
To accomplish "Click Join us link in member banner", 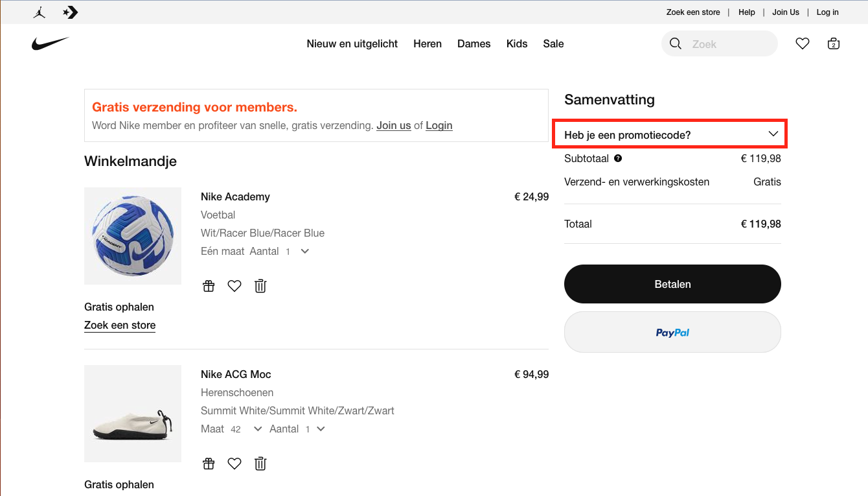I will click(394, 125).
